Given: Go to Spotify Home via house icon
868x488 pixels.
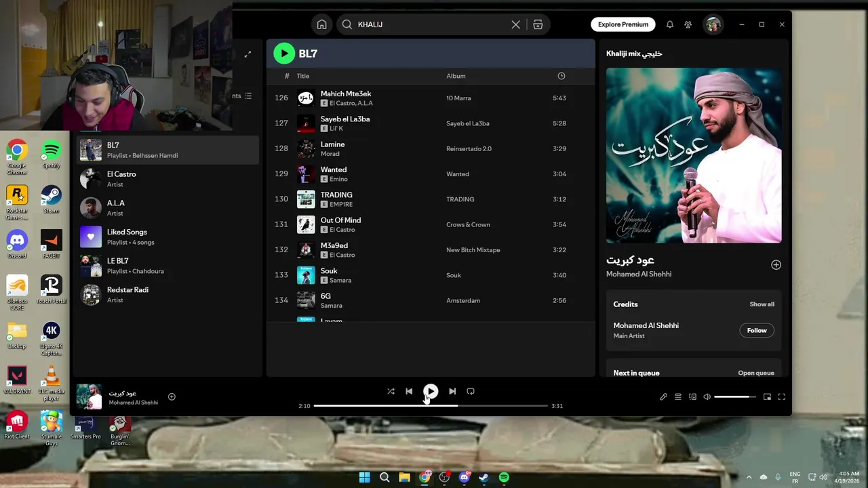Looking at the screenshot, I should tap(321, 24).
